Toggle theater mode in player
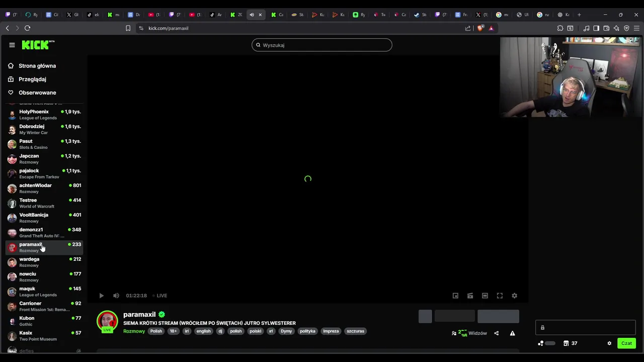 point(485,296)
